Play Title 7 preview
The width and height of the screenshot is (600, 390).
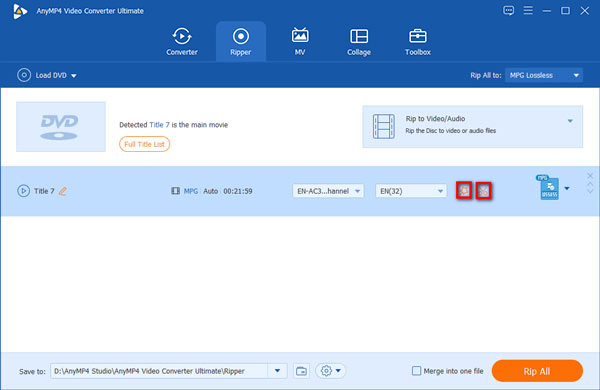23,191
